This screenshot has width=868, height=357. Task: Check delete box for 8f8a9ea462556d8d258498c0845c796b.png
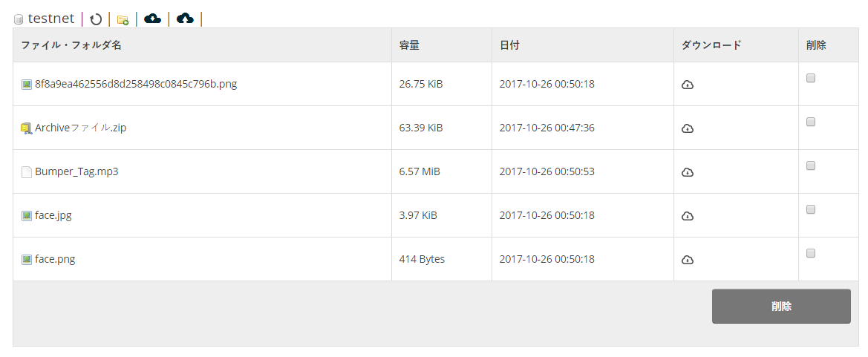[811, 78]
